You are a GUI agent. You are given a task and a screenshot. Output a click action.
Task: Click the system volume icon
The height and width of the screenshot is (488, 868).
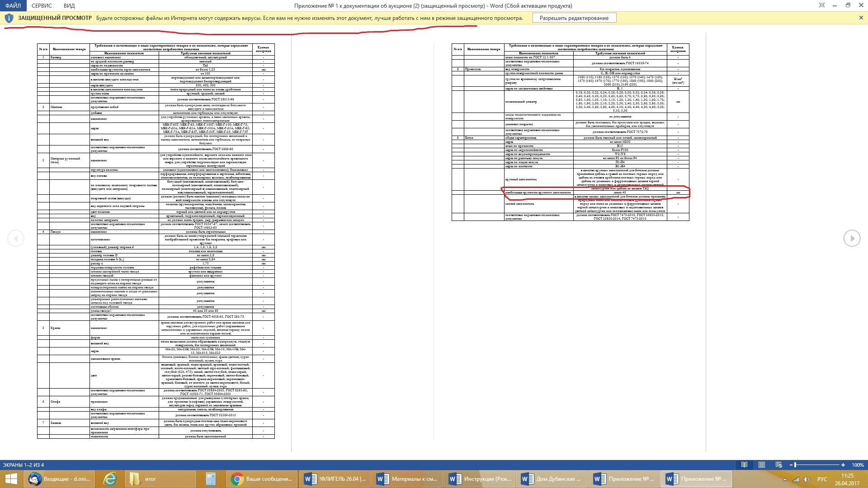tap(807, 479)
